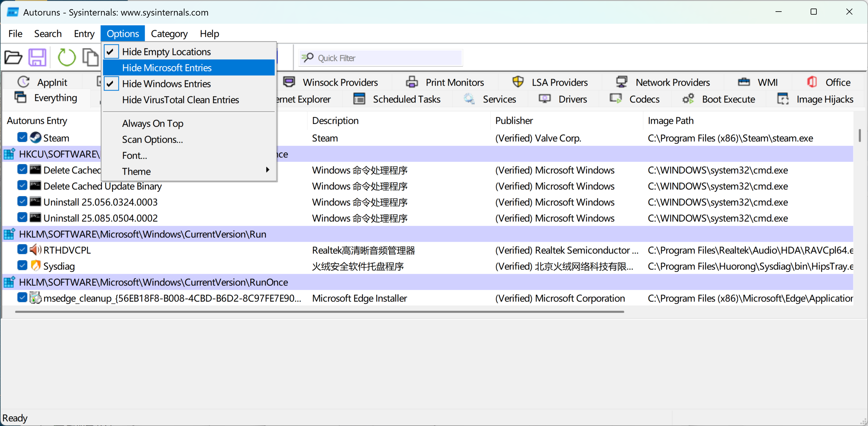The height and width of the screenshot is (426, 868).
Task: Switch to the Services tab
Action: coord(490,99)
